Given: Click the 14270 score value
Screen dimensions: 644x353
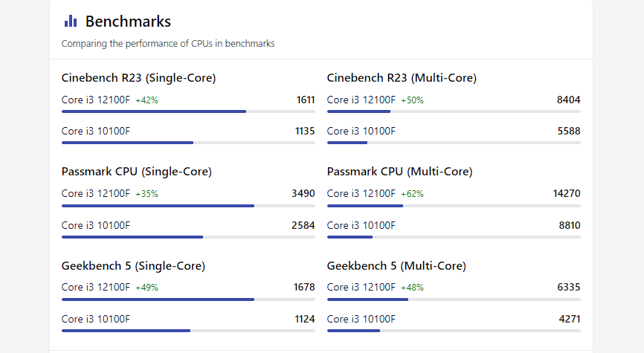Looking at the screenshot, I should (566, 194).
